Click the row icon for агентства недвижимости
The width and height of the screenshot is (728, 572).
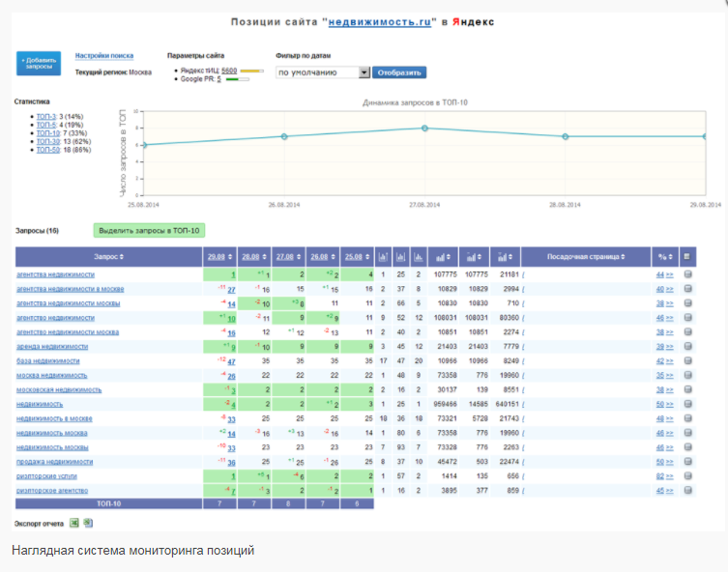(x=688, y=274)
